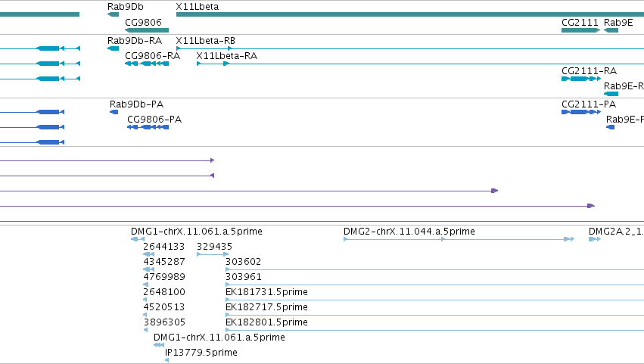644x364 pixels.
Task: Click the X11Lbeta-RA transcript line
Action: click(x=420, y=64)
